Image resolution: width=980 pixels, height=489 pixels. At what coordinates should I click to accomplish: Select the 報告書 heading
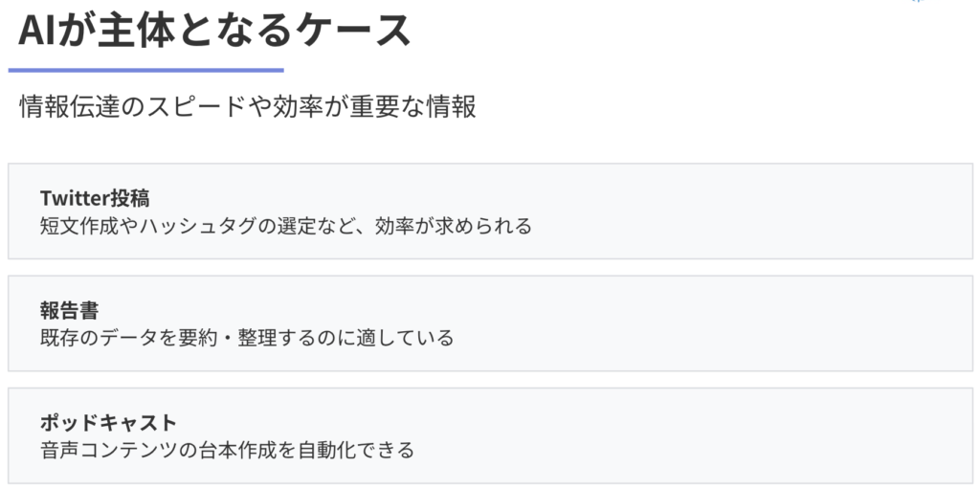tap(69, 310)
